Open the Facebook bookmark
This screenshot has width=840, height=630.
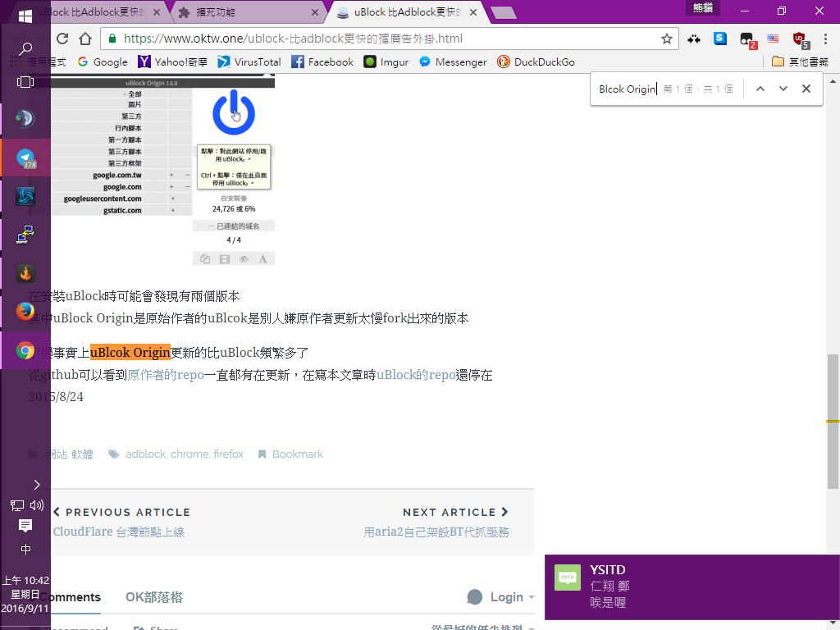tap(322, 62)
